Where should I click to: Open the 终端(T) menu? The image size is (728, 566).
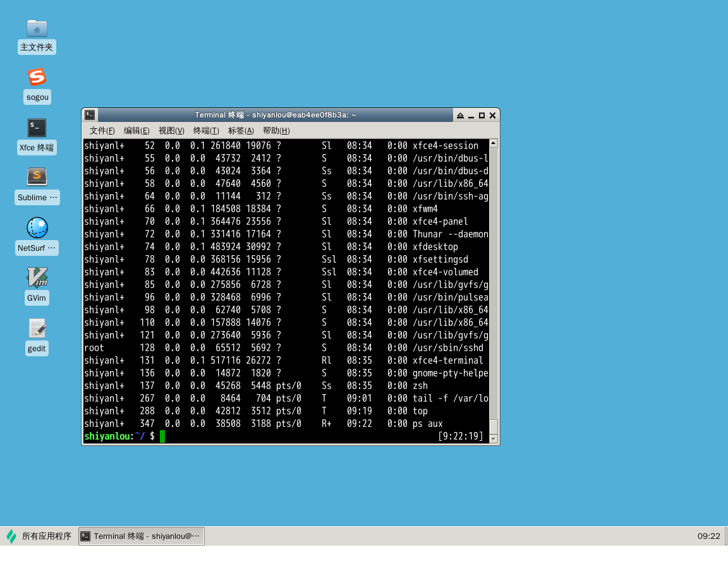205,131
